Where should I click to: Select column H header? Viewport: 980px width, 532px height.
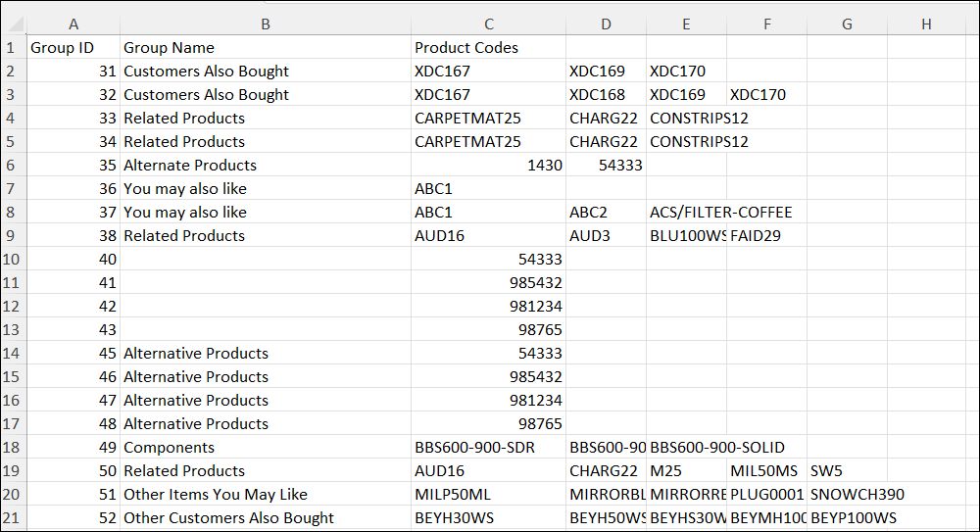926,24
